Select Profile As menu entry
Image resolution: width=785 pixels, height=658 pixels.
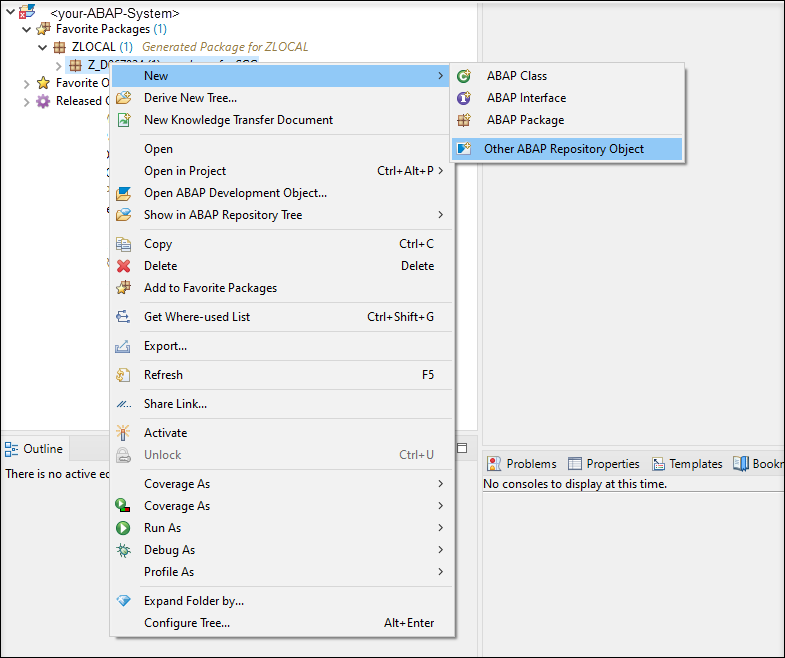(281, 572)
